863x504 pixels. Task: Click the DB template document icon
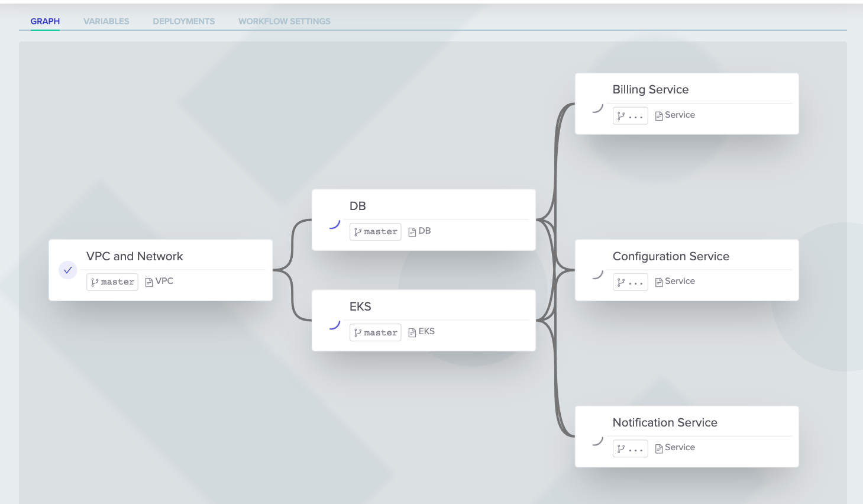412,232
